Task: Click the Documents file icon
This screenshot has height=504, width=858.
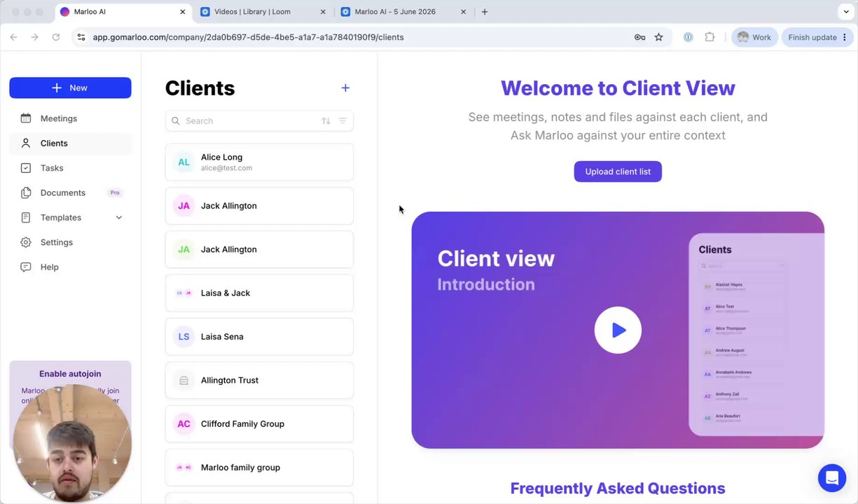Action: tap(26, 192)
